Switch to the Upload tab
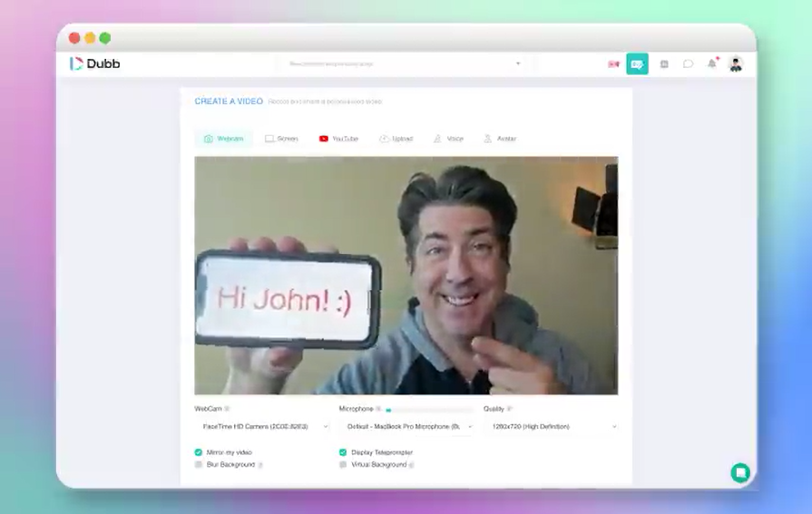This screenshot has width=812, height=514. [x=396, y=139]
